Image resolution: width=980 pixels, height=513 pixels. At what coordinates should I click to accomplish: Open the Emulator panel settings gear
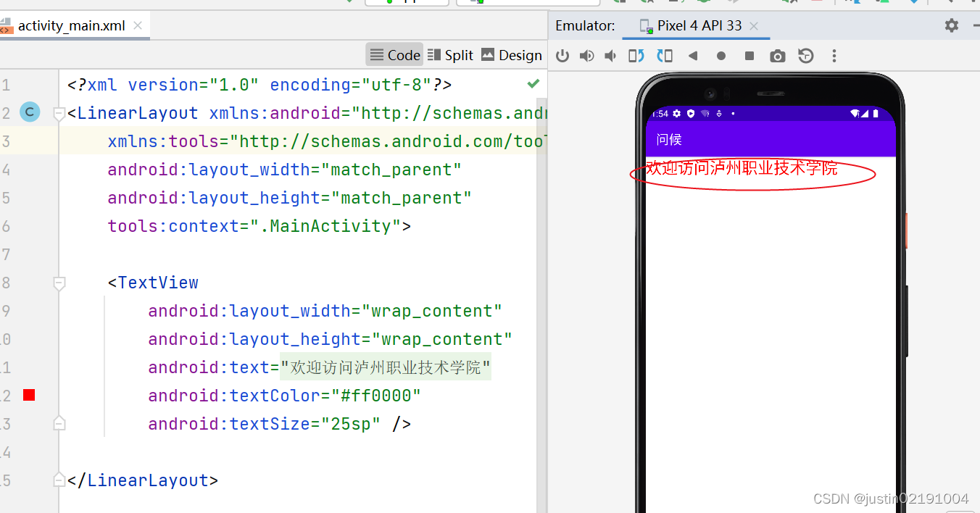952,25
